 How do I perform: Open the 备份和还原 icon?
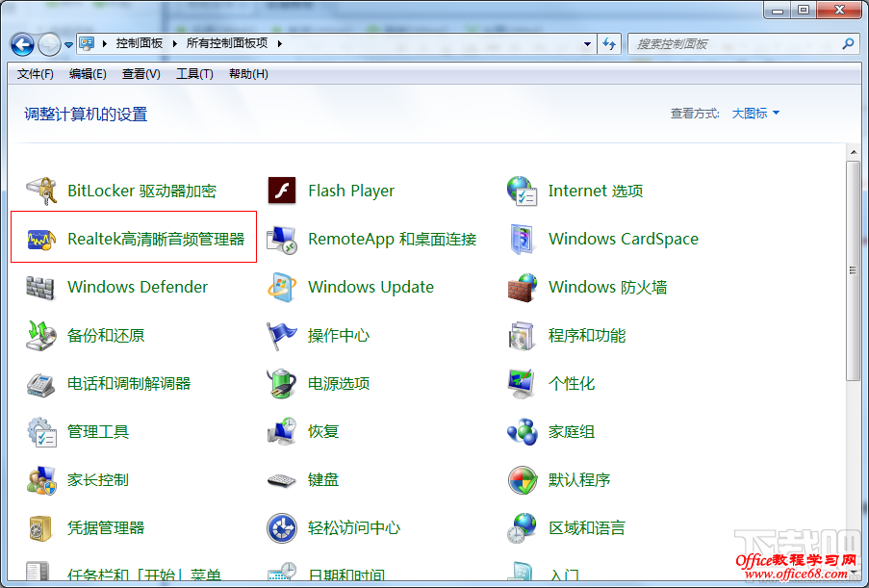(x=41, y=335)
